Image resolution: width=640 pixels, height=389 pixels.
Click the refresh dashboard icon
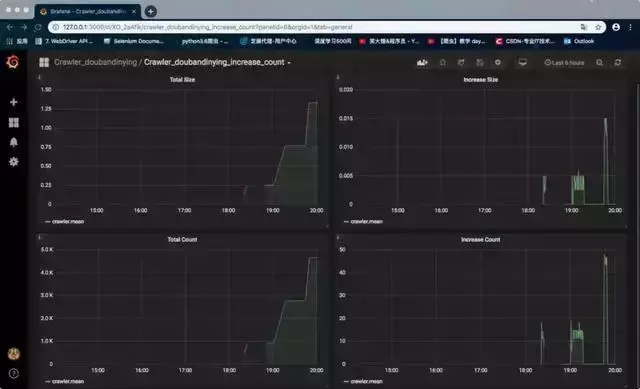tap(618, 62)
